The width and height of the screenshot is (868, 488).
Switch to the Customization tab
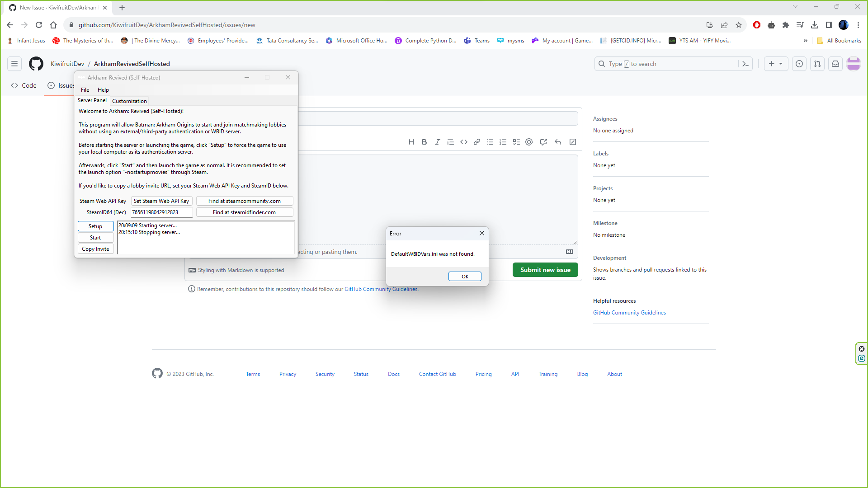tap(129, 101)
